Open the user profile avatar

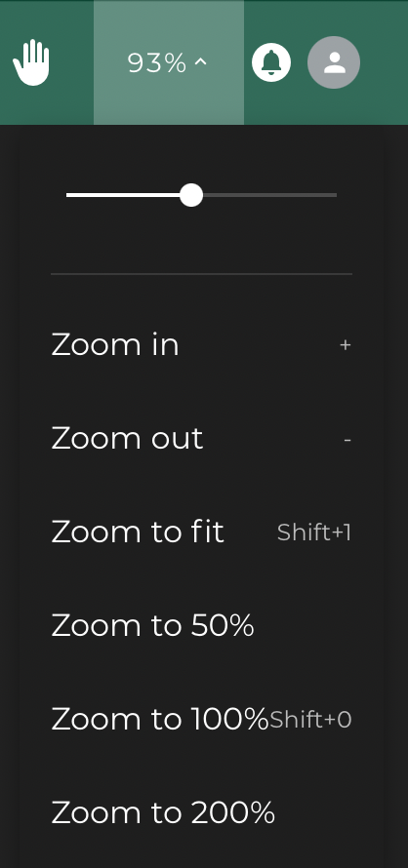(x=334, y=62)
